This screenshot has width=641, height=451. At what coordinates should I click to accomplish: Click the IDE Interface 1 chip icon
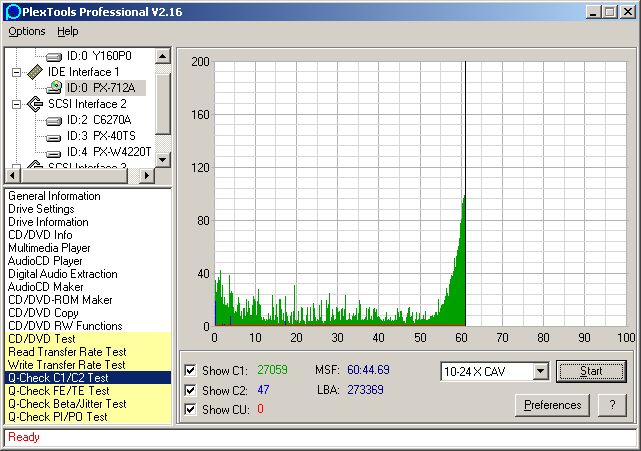click(35, 72)
